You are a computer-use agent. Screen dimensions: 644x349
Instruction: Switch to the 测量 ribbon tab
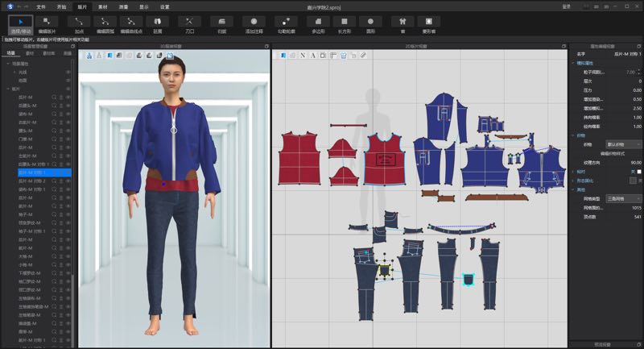point(123,7)
